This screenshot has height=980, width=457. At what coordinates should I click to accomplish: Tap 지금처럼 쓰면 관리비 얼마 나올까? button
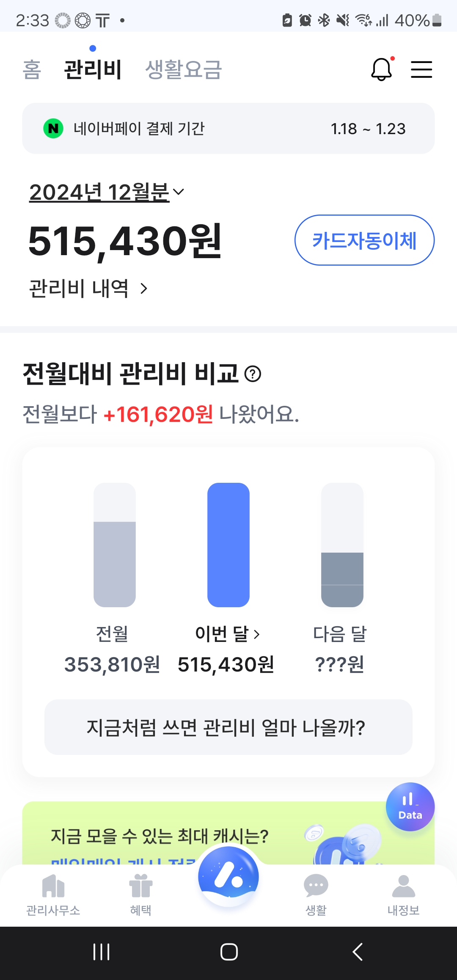point(228,727)
